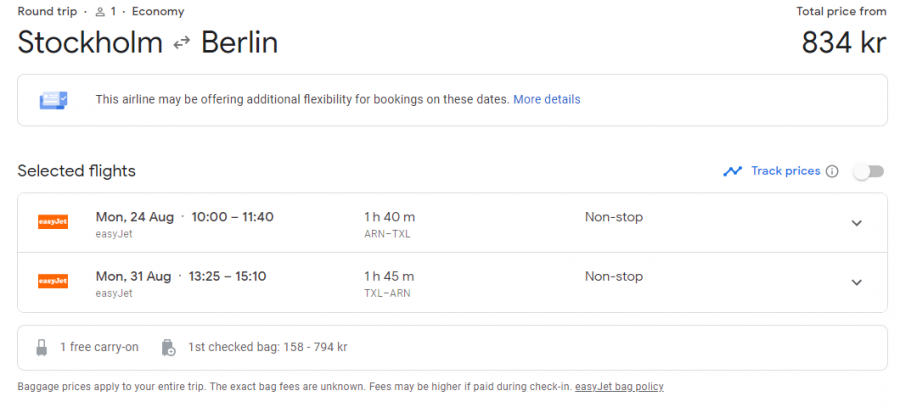Open the easyJet bag policy link
The width and height of the screenshot is (900, 413).
619,387
